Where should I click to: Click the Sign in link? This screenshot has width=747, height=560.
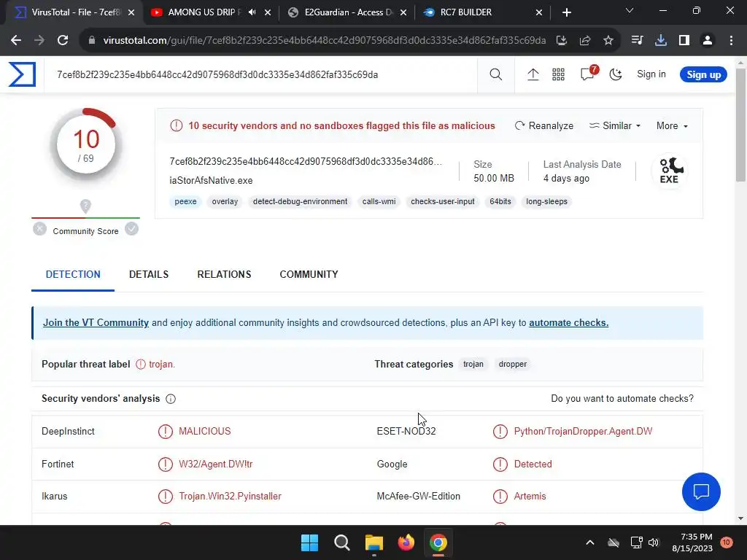click(651, 74)
